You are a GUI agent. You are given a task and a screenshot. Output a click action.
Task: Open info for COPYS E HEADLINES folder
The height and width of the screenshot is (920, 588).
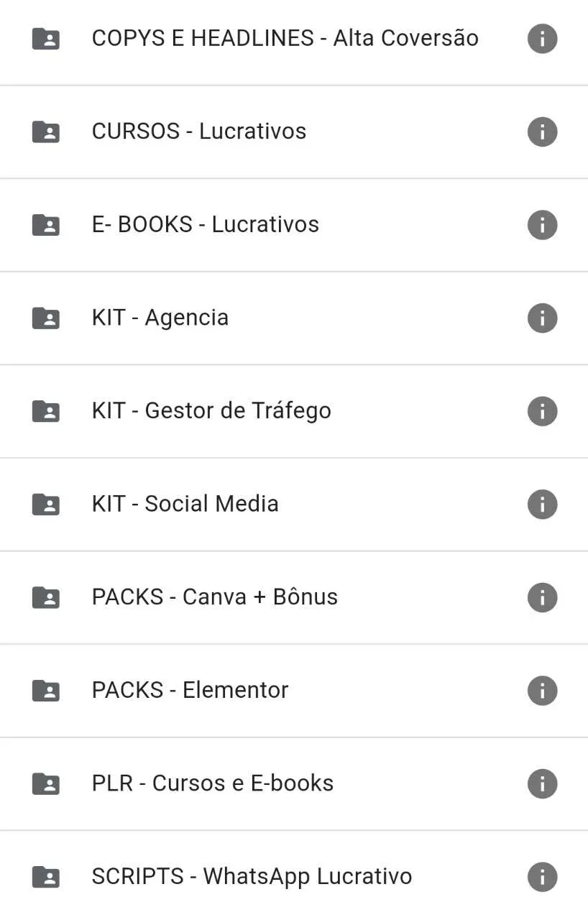542,39
